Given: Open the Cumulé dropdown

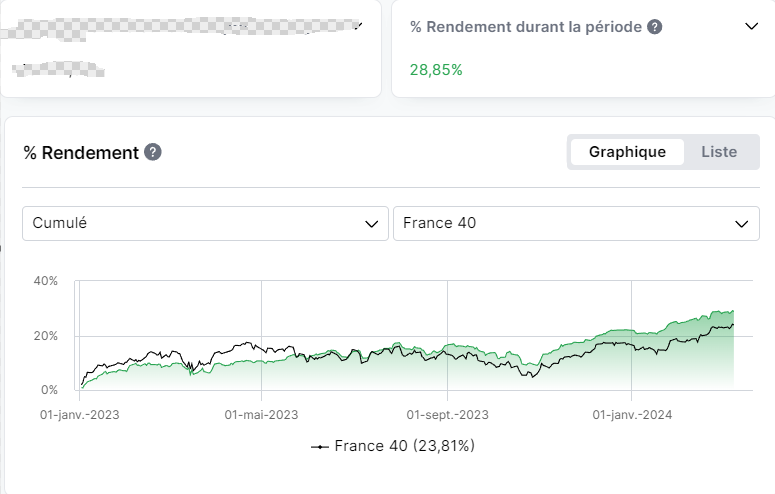Looking at the screenshot, I should [x=205, y=223].
